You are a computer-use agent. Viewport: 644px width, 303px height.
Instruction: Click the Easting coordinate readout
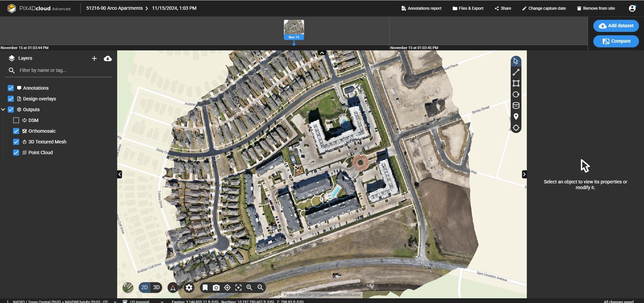195,301
